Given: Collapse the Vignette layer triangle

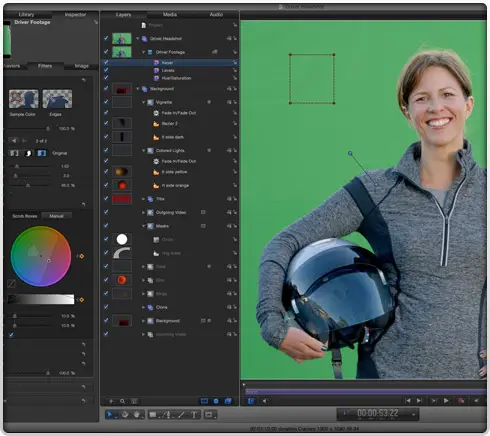Looking at the screenshot, I should [x=143, y=102].
